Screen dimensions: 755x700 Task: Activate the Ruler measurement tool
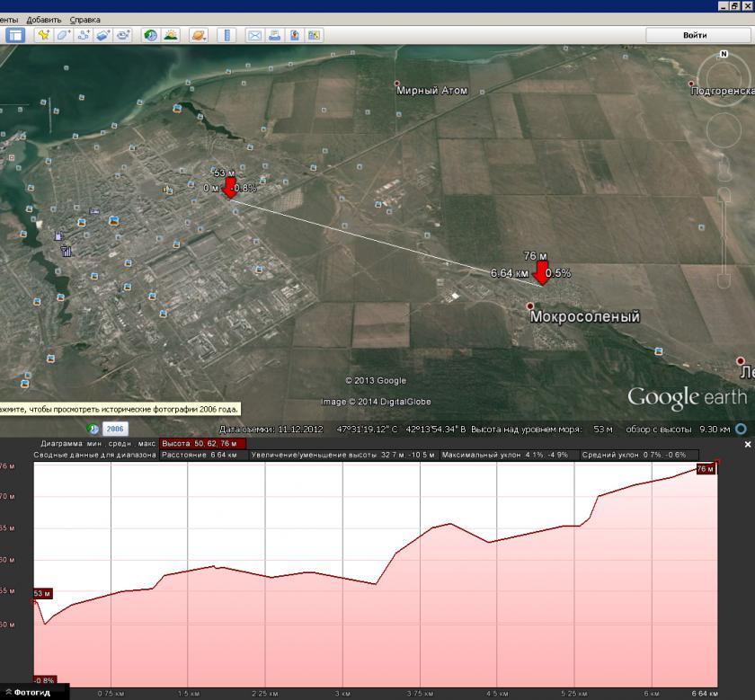(x=226, y=35)
